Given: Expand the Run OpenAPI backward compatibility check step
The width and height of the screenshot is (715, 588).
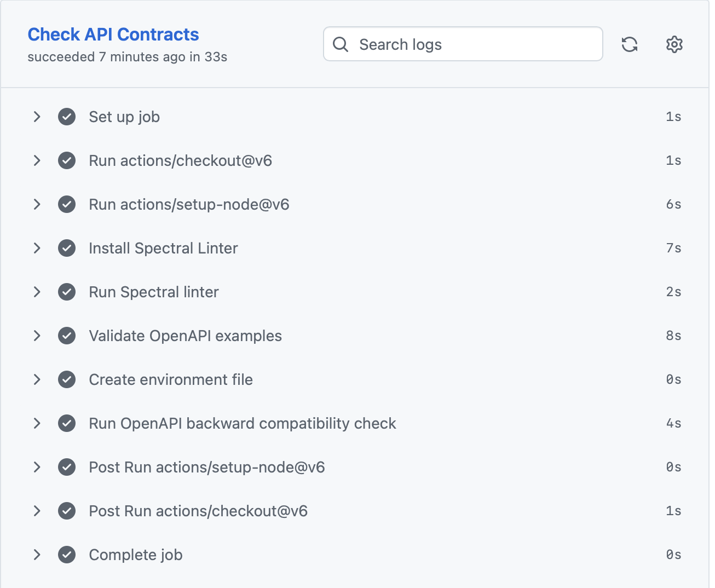Looking at the screenshot, I should pyautogui.click(x=37, y=423).
